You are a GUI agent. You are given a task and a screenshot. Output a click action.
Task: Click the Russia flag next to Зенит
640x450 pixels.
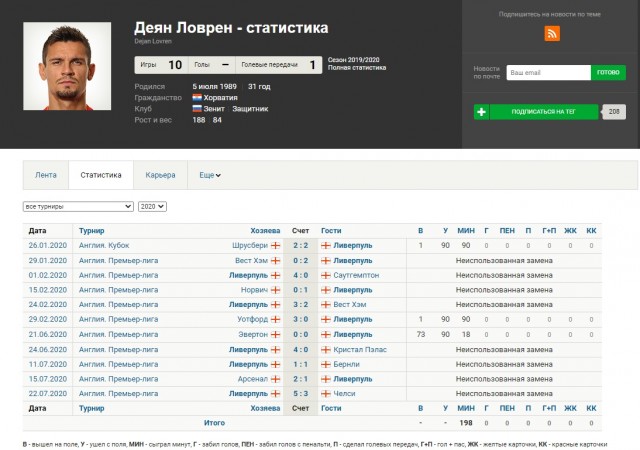pos(197,109)
